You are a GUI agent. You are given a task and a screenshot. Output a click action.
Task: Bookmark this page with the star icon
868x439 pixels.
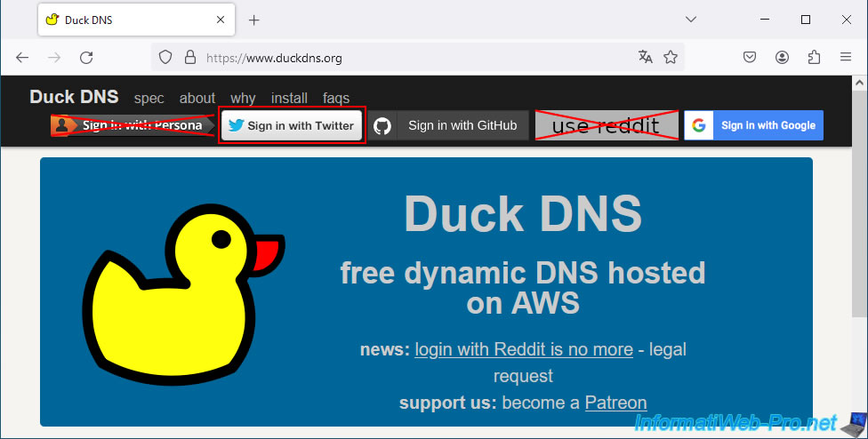(671, 58)
